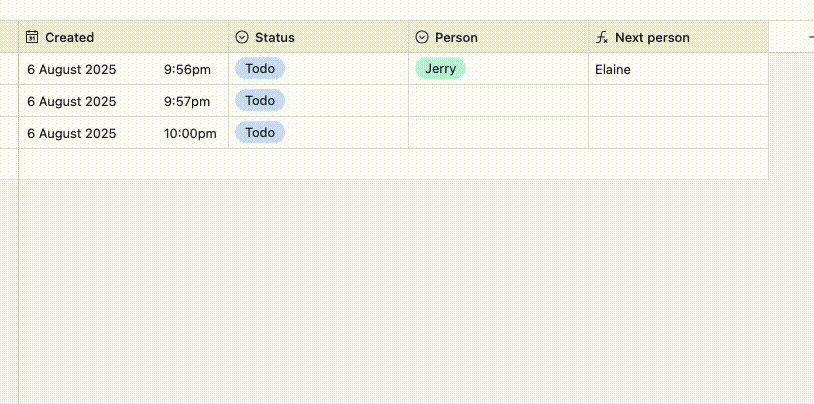The width and height of the screenshot is (814, 404).
Task: Click the empty Next person cell in third row
Action: pyautogui.click(x=678, y=133)
